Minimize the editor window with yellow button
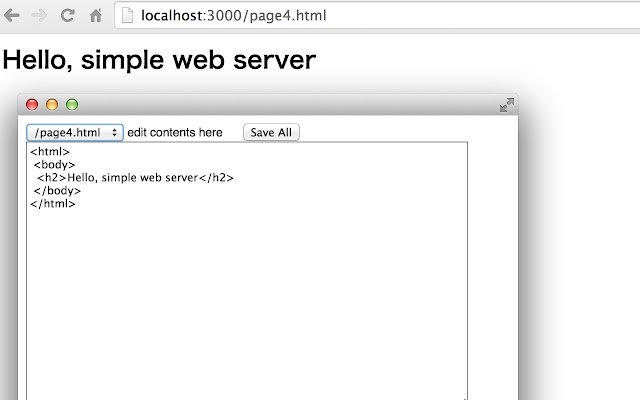The height and width of the screenshot is (400, 640). (52, 104)
